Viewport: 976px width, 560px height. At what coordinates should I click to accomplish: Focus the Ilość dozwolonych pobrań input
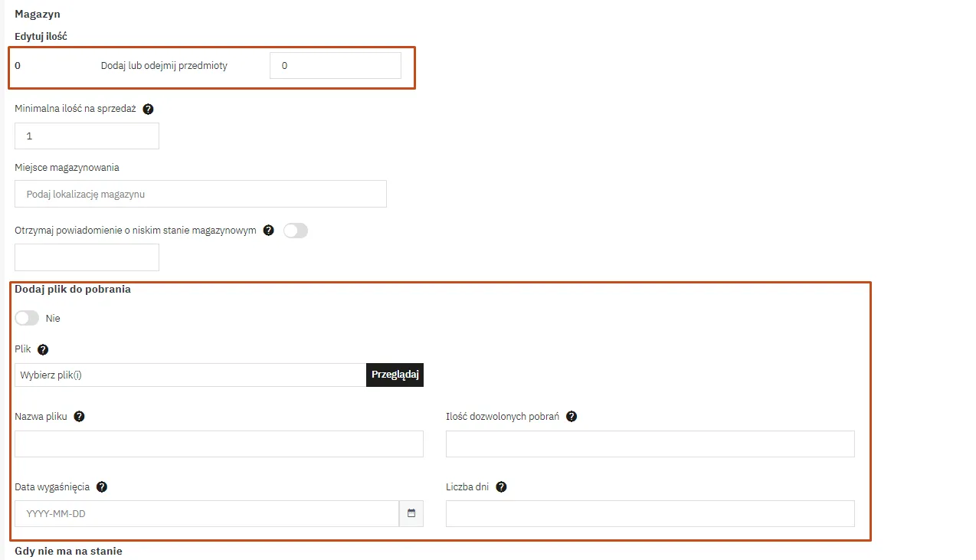point(650,444)
